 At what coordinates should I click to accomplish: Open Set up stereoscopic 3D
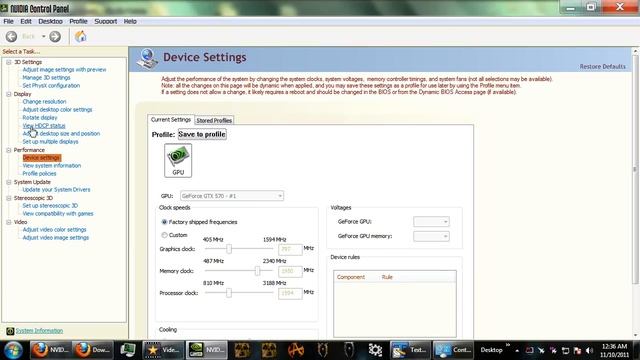click(x=50, y=206)
